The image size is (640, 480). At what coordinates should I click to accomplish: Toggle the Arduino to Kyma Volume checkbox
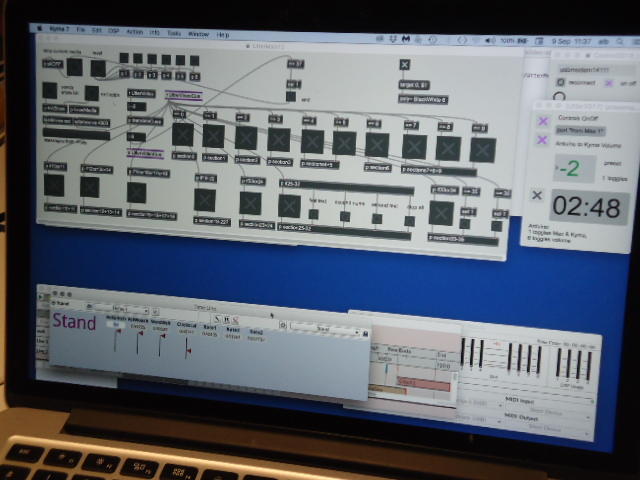tap(542, 140)
